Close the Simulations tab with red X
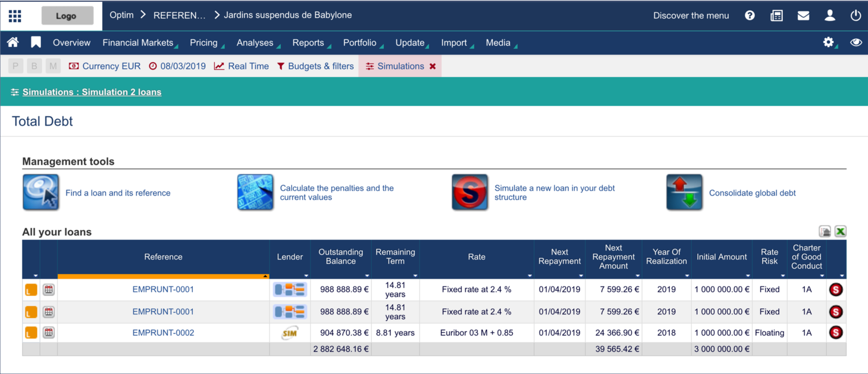 tap(433, 66)
